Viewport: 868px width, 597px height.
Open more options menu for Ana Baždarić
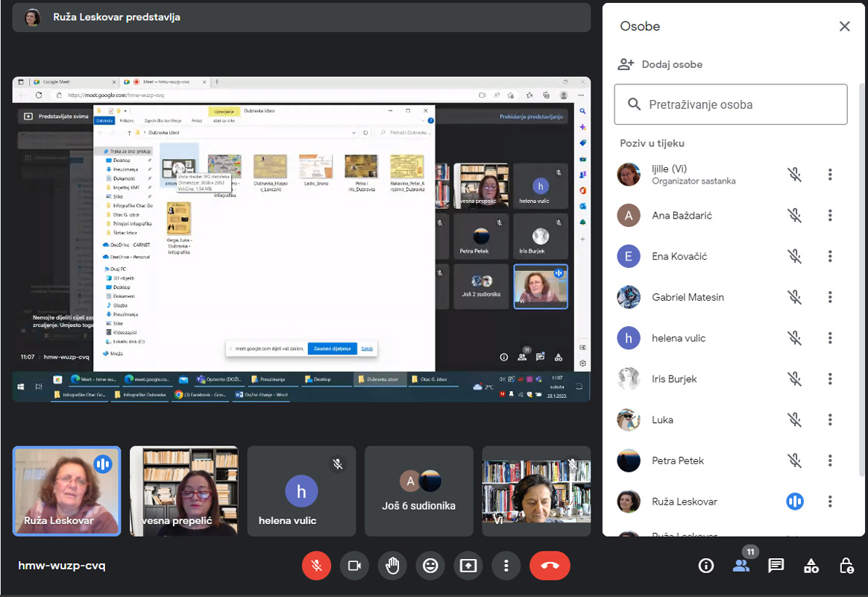830,216
